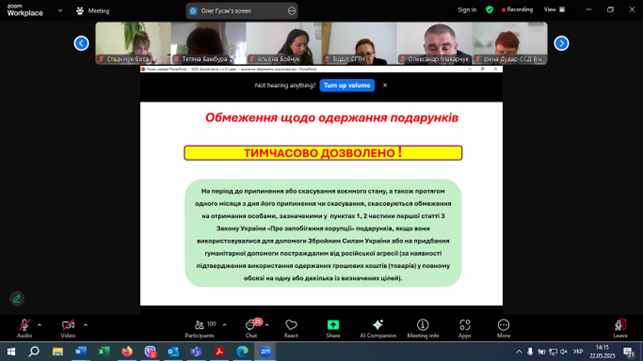
Task: Open the Apps panel
Action: [x=464, y=329]
